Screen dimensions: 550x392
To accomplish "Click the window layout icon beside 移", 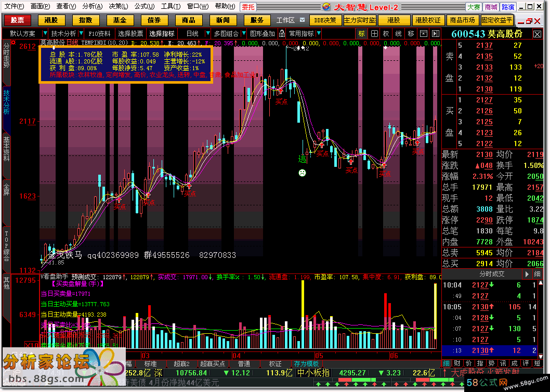I will [423, 34].
